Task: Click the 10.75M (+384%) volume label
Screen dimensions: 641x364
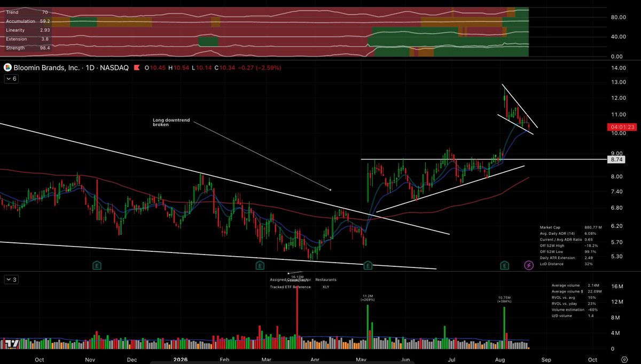Action: point(504,299)
